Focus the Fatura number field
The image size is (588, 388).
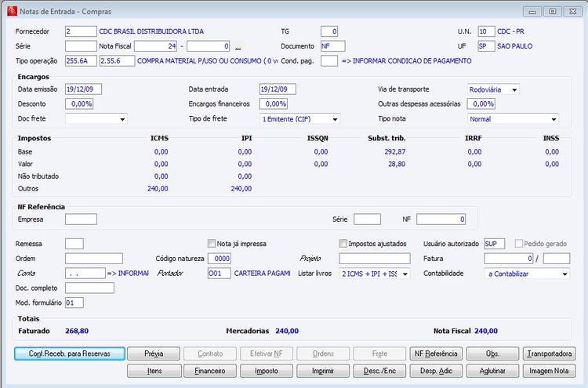click(x=509, y=259)
